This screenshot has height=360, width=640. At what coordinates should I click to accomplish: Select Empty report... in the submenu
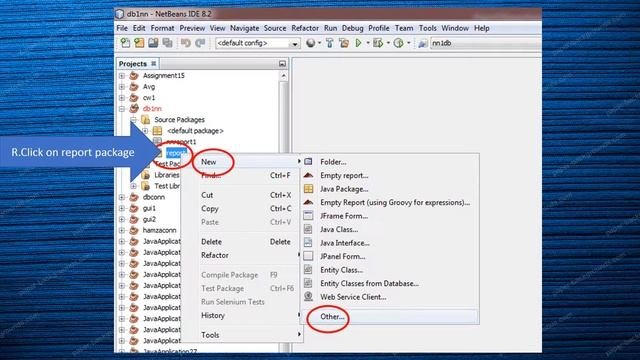390,175
